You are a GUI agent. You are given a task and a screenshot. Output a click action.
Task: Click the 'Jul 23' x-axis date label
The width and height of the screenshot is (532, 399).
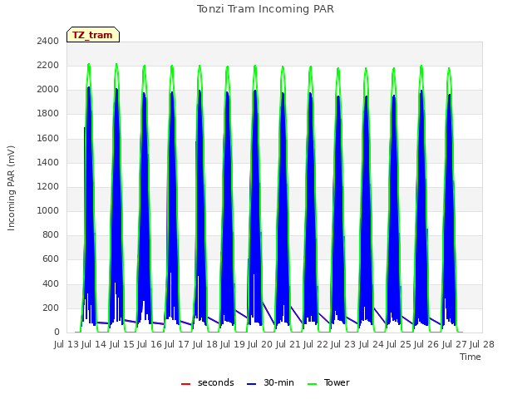(x=343, y=345)
